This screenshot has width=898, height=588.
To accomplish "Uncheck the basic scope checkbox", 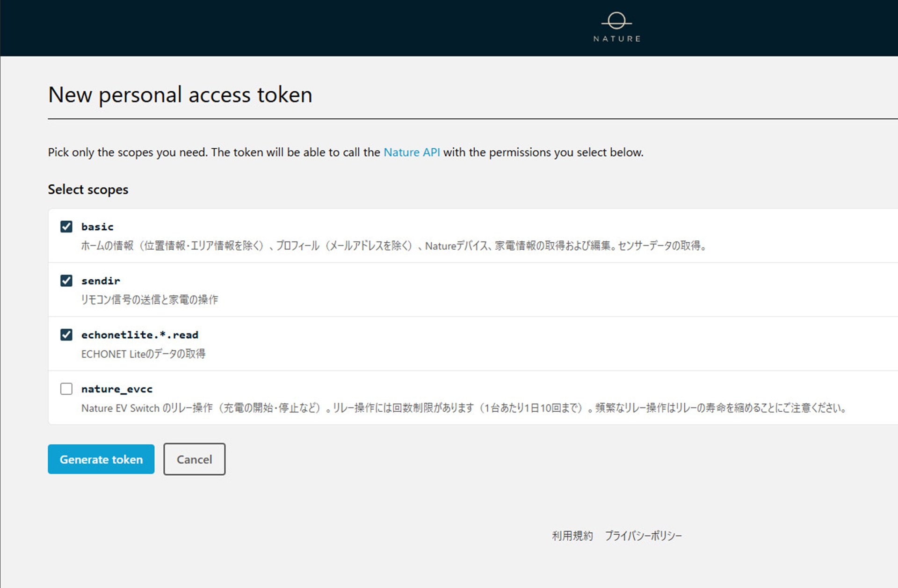I will (66, 227).
